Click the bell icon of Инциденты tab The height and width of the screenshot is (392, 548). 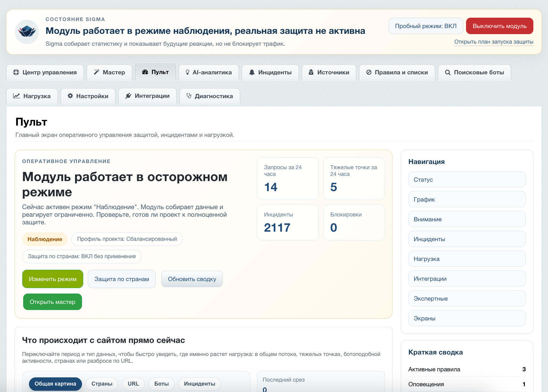[x=252, y=72]
